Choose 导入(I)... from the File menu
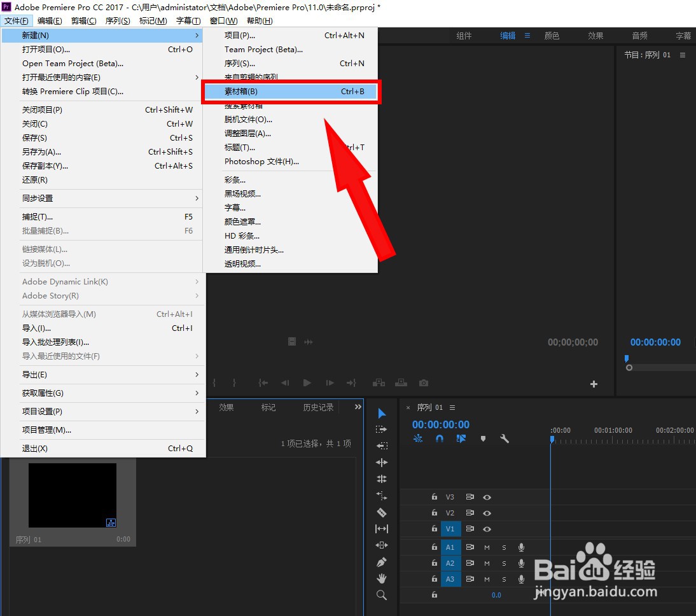The height and width of the screenshot is (616, 696). [x=103, y=328]
